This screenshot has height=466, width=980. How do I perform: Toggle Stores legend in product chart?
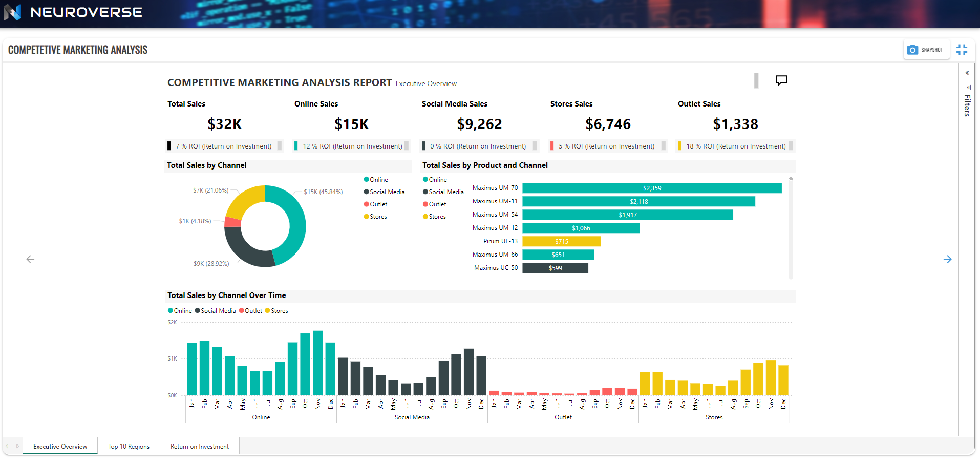tap(434, 217)
